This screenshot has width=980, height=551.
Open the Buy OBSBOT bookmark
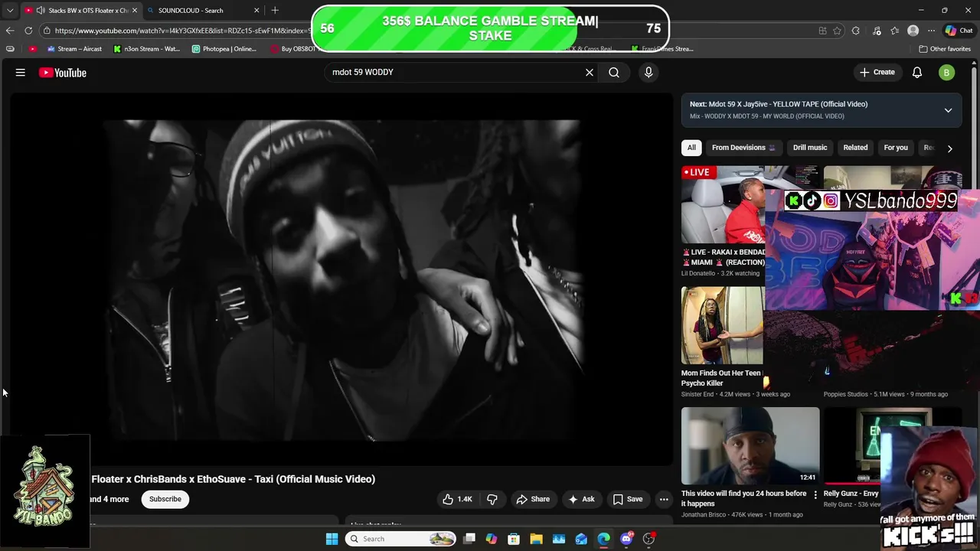point(293,49)
